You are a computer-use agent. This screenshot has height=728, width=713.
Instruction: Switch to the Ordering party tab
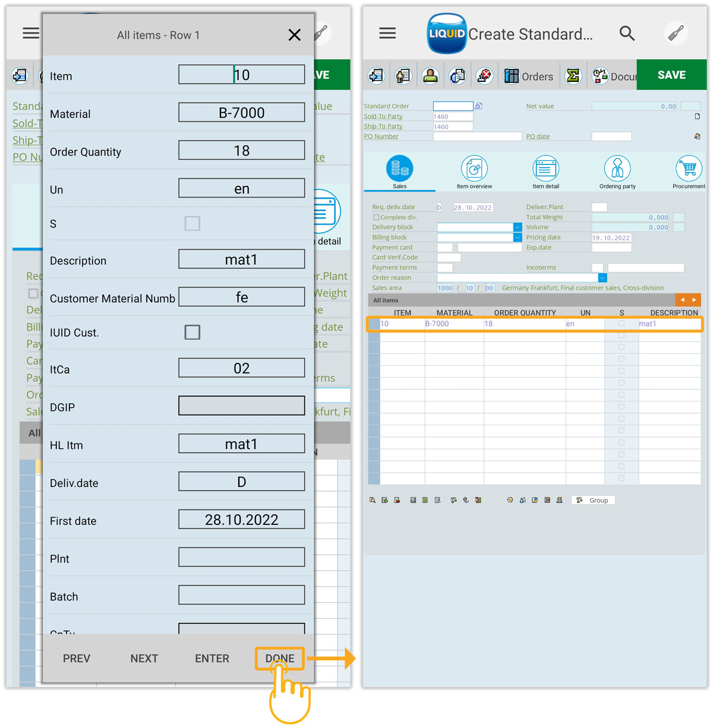click(x=617, y=170)
